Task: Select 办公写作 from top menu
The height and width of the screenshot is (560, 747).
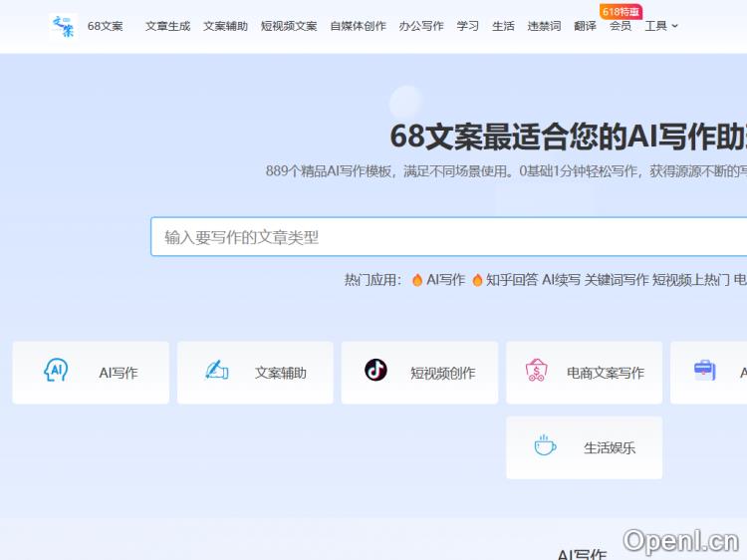Action: tap(421, 26)
